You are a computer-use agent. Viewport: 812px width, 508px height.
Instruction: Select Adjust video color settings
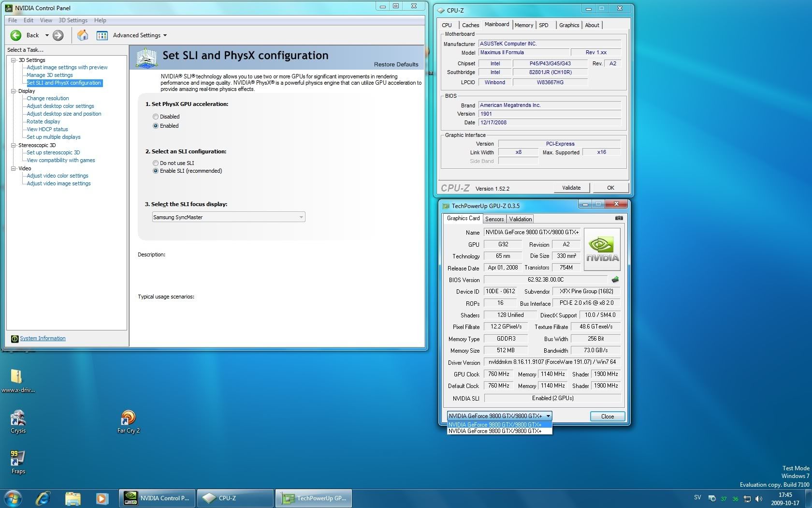pos(58,176)
